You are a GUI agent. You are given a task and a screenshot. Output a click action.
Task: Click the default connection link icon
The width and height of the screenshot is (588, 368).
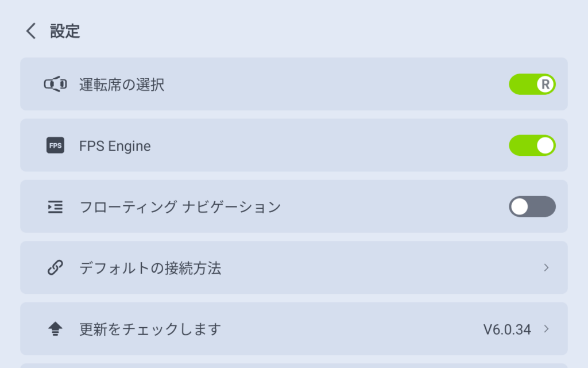[x=55, y=268]
